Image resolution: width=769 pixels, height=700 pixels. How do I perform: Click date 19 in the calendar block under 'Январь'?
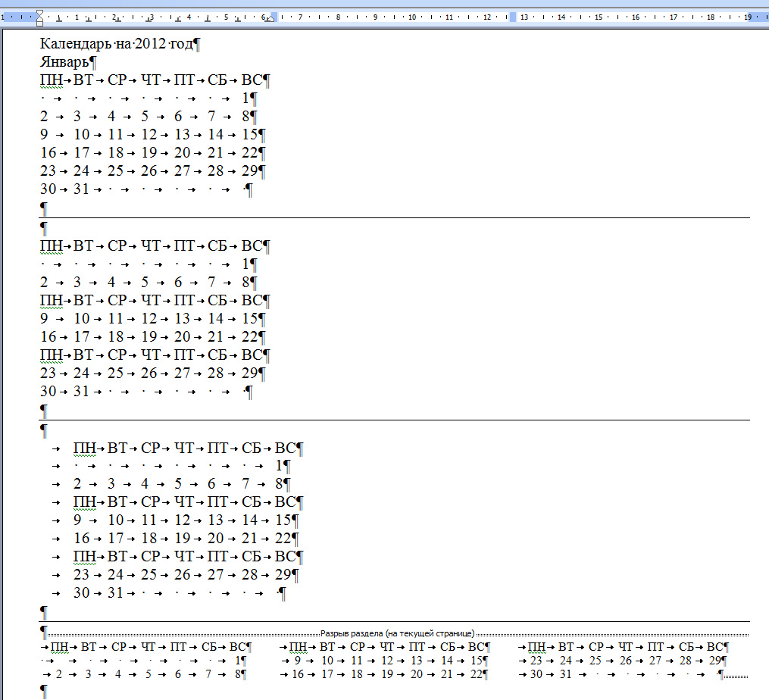coord(149,152)
